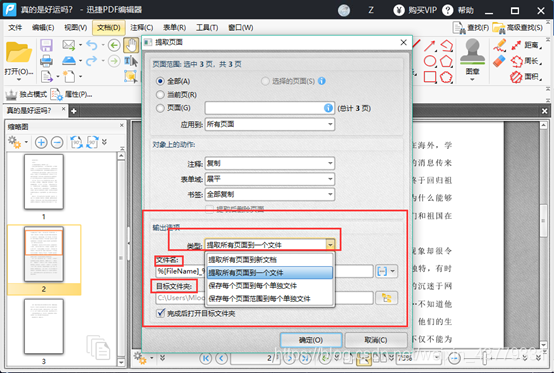Expand thumbnail options gear dropdown
The height and width of the screenshot is (373, 554).
tap(26, 142)
